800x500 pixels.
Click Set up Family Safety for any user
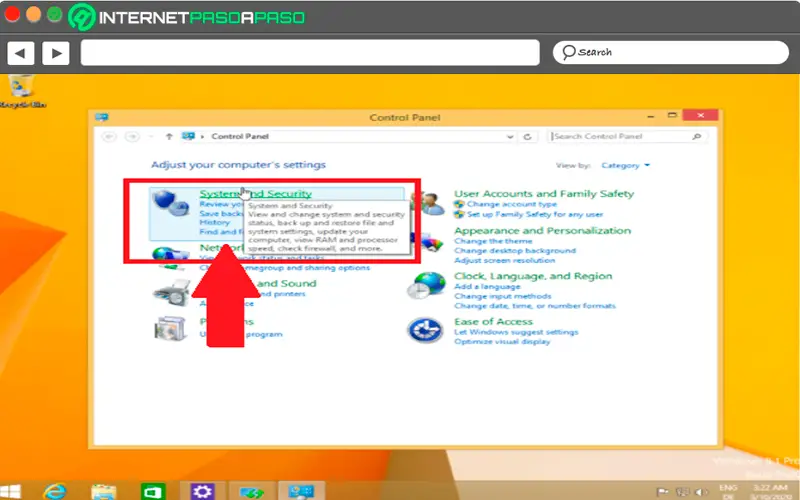click(x=535, y=214)
